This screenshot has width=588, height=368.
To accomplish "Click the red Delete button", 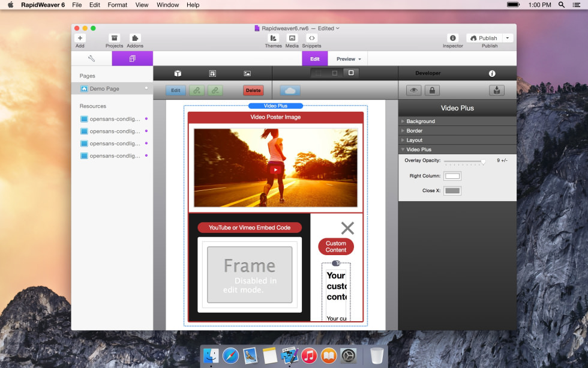I will coord(253,91).
